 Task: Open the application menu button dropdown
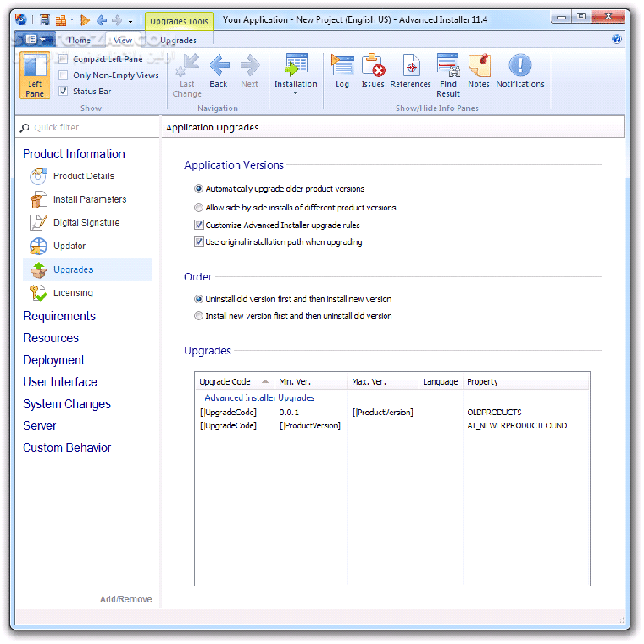36,40
